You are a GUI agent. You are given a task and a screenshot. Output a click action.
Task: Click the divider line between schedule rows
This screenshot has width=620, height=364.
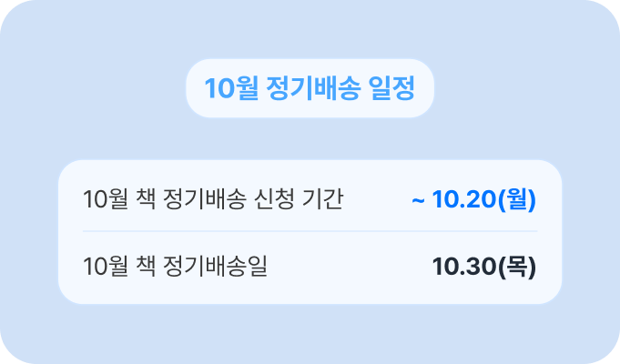310,231
